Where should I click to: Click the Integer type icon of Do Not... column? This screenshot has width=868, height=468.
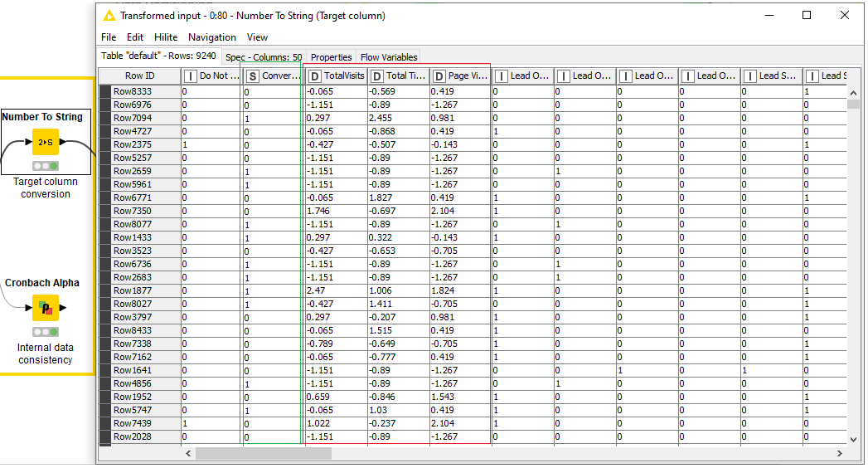190,76
